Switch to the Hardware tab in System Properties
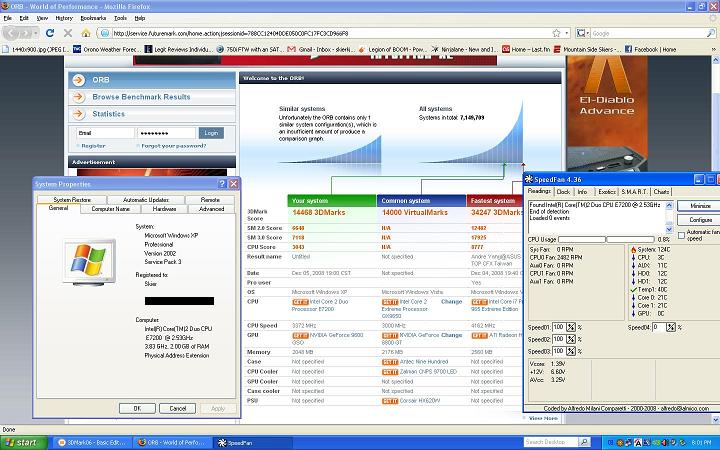 tap(164, 209)
